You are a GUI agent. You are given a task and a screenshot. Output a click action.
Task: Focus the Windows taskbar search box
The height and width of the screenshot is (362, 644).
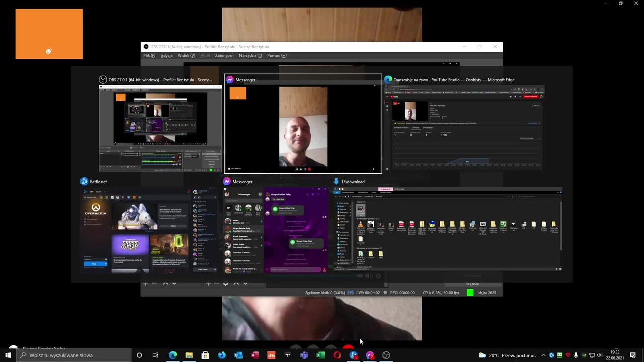(74, 355)
